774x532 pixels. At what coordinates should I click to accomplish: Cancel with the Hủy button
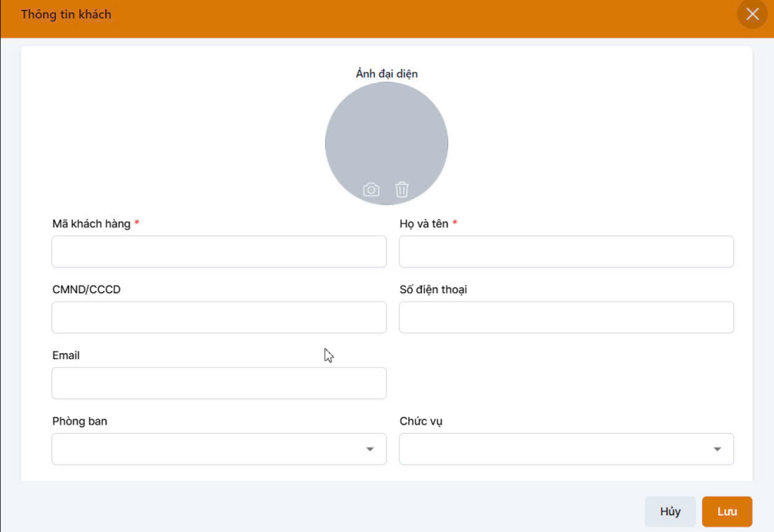click(x=670, y=512)
